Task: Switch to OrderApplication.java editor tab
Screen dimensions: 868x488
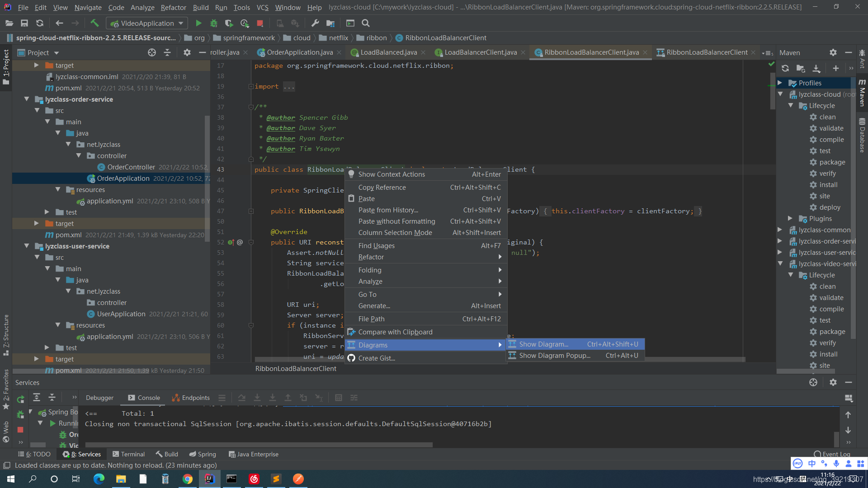Action: (x=300, y=52)
